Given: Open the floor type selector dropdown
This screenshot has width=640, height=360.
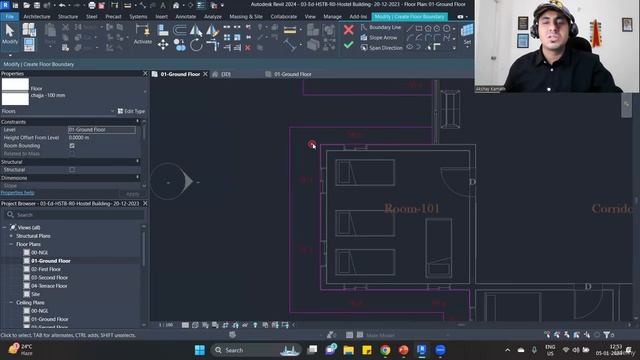Looking at the screenshot, I should point(144,92).
